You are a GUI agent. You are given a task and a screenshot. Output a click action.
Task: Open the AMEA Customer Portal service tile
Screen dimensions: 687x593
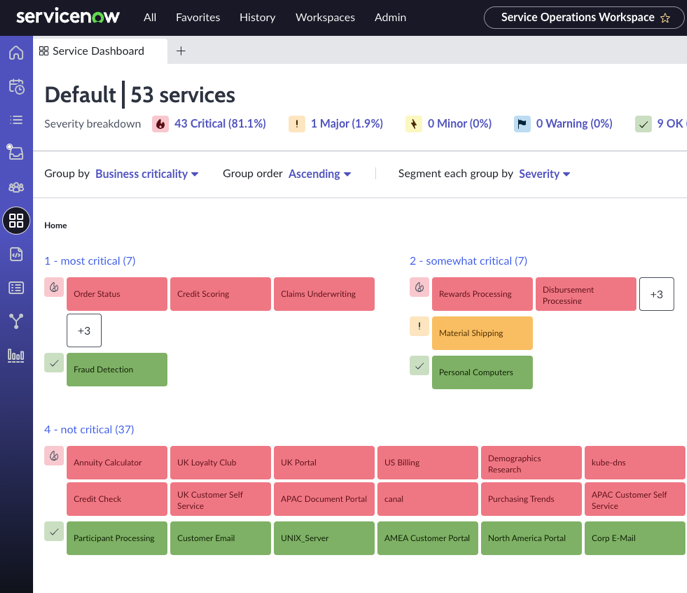pyautogui.click(x=428, y=538)
